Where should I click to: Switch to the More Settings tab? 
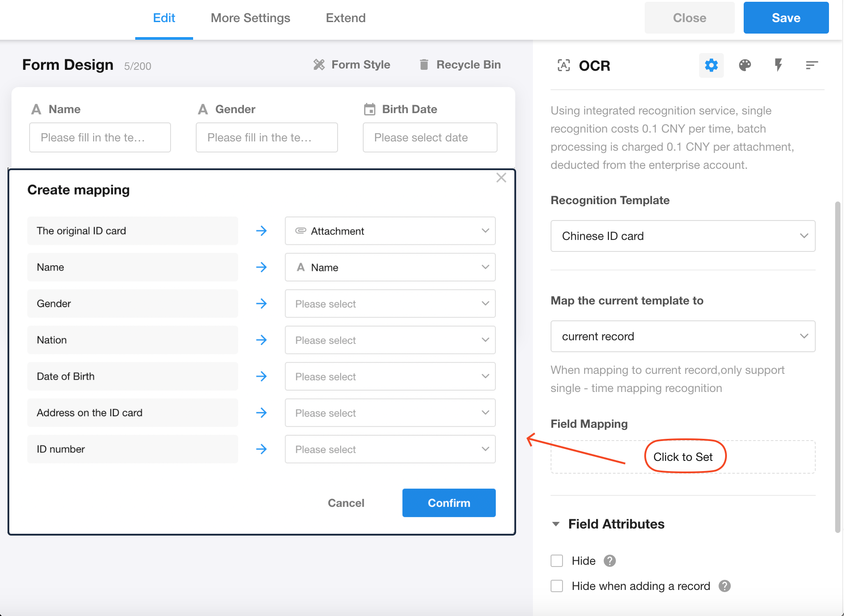point(250,18)
